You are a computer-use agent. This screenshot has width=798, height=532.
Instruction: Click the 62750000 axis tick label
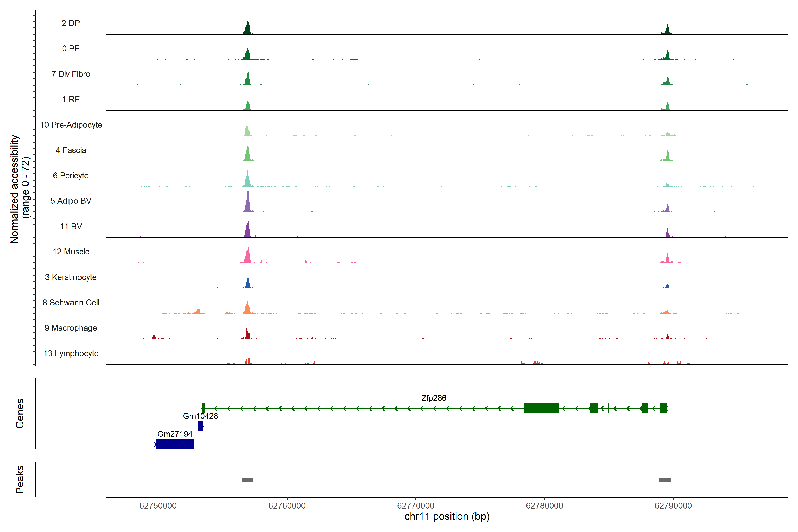tap(158, 506)
